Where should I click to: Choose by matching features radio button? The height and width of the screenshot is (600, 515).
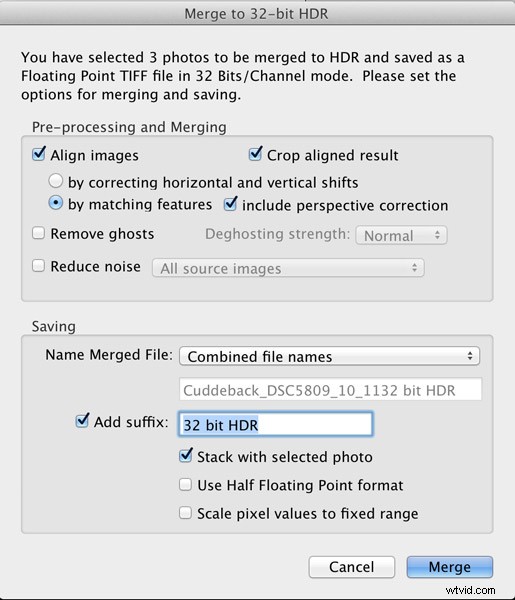pos(55,203)
